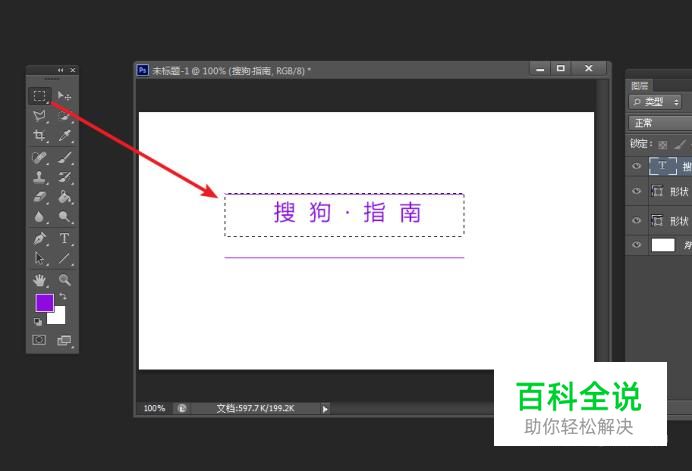Select the Type tool in the toolbox
This screenshot has height=471, width=692.
64,238
